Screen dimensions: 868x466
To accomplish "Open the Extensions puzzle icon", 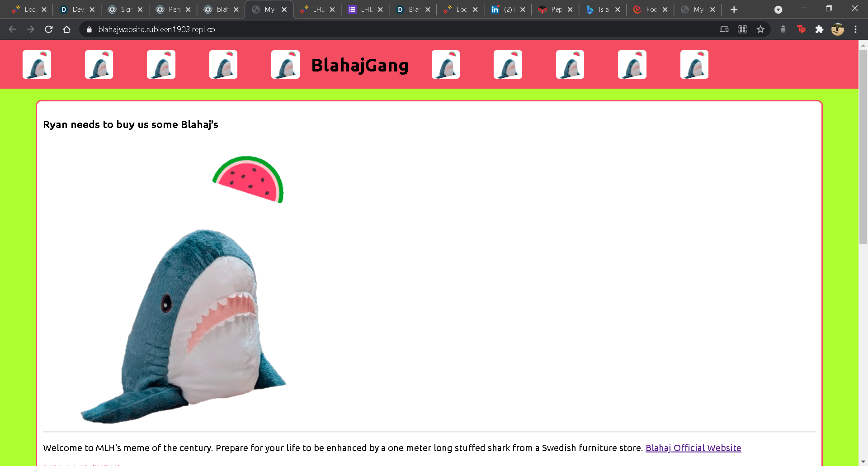I will pos(819,29).
